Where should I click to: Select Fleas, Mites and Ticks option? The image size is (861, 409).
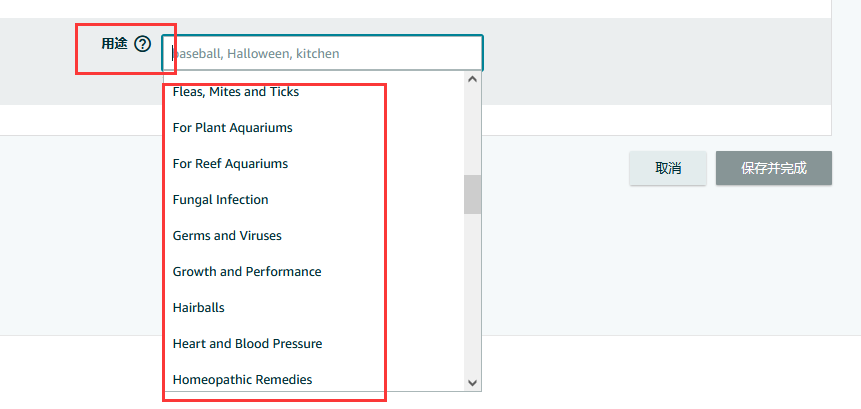pyautogui.click(x=236, y=92)
